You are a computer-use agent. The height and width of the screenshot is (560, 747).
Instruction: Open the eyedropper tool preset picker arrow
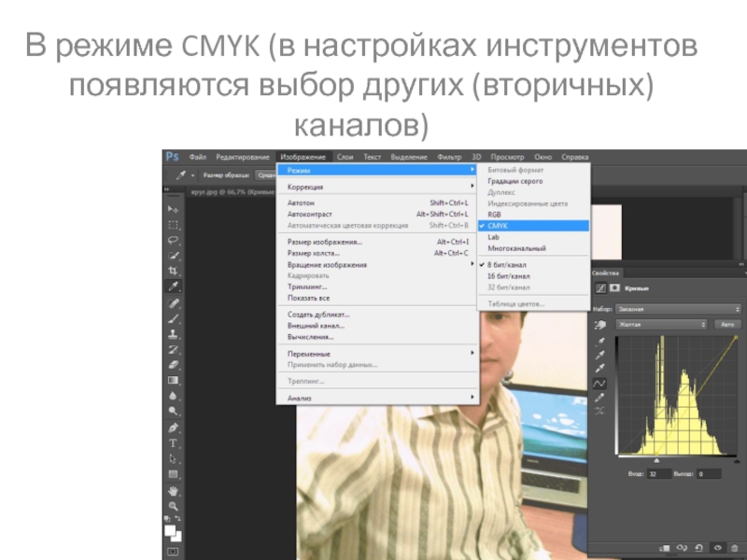[192, 175]
